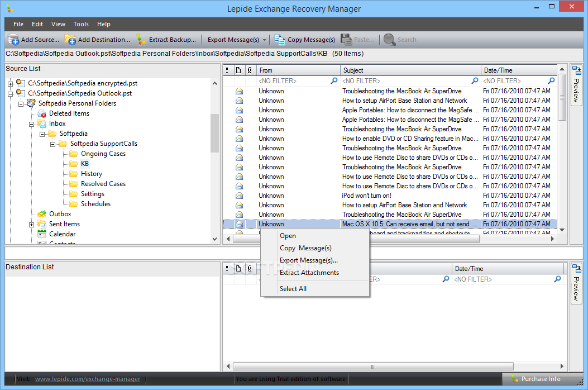Select the 'iPod won't turn on!' message

(x=390, y=196)
